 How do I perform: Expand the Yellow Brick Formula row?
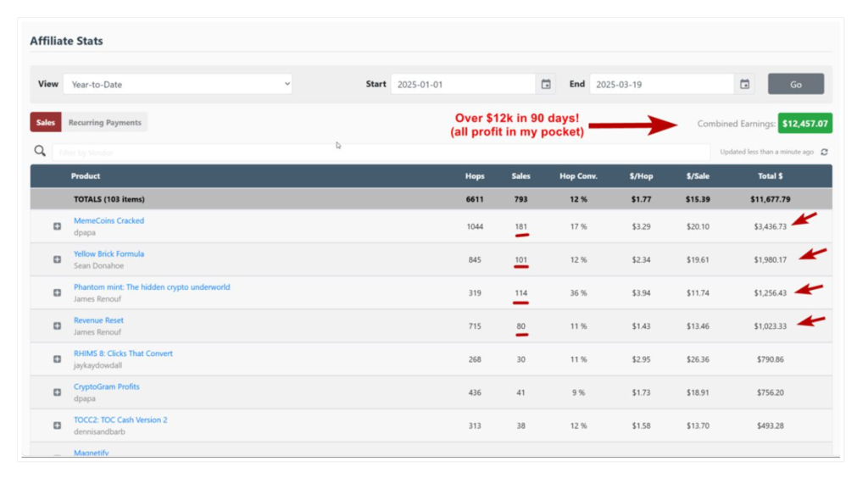click(x=57, y=259)
